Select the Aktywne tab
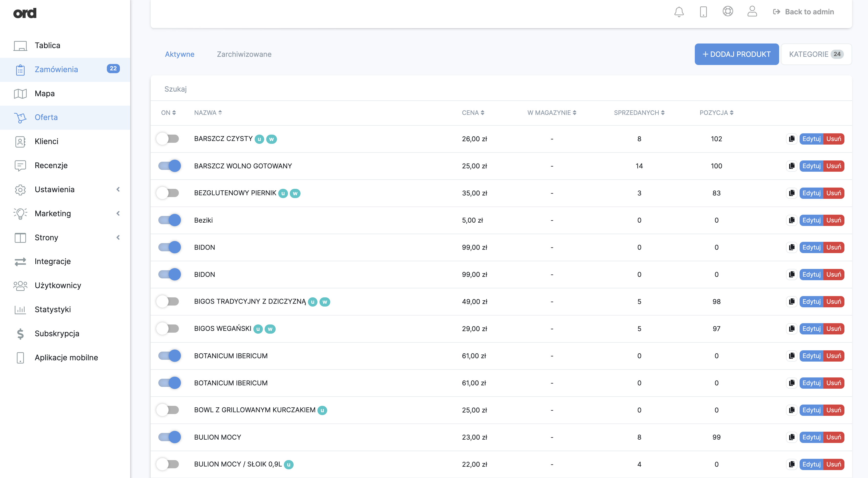This screenshot has width=868, height=478. tap(179, 54)
